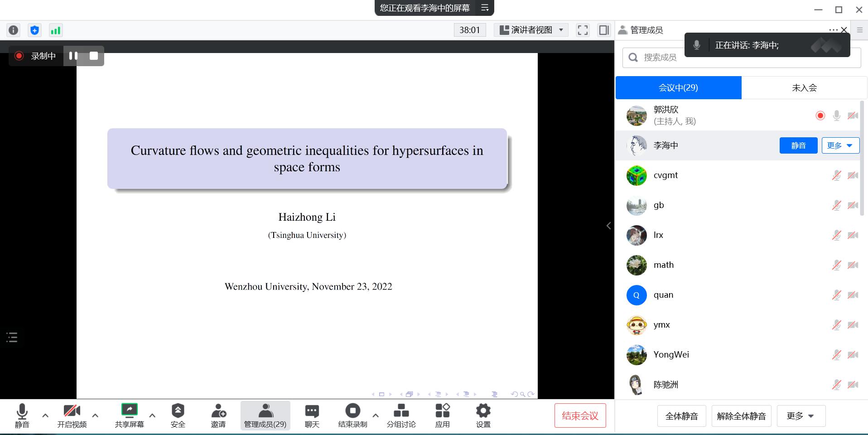868x435 pixels.
Task: Click the invite (邀请) icon
Action: tap(218, 416)
